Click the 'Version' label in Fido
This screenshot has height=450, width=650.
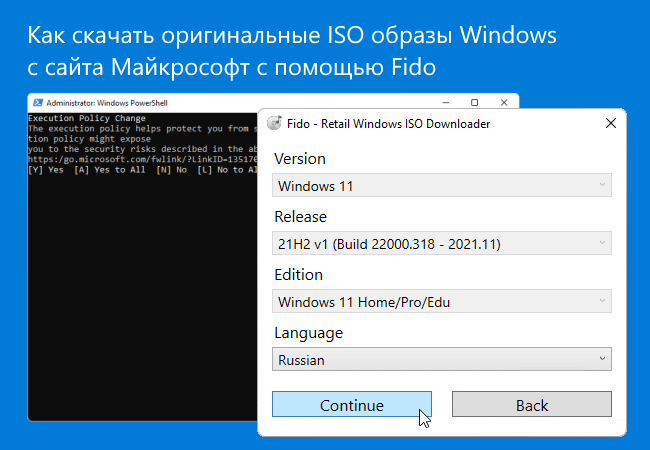tap(300, 159)
